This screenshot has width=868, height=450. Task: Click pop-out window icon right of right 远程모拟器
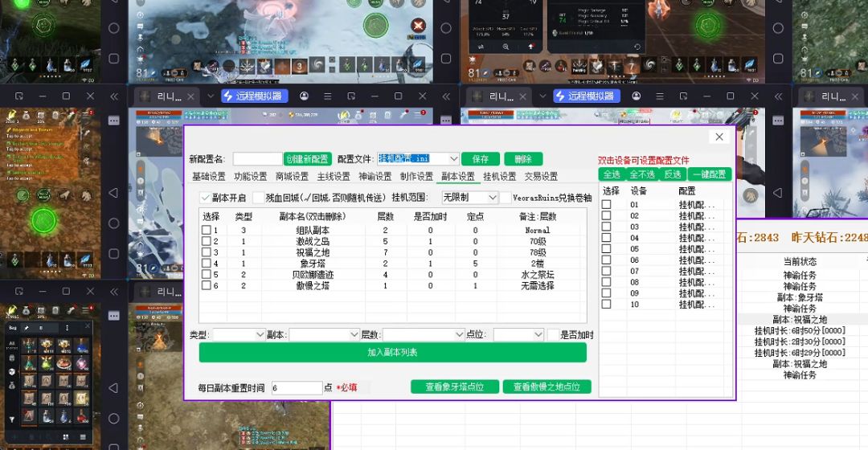[x=683, y=96]
